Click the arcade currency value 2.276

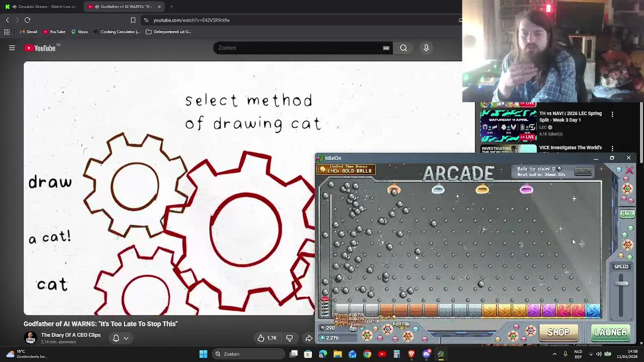(x=332, y=338)
